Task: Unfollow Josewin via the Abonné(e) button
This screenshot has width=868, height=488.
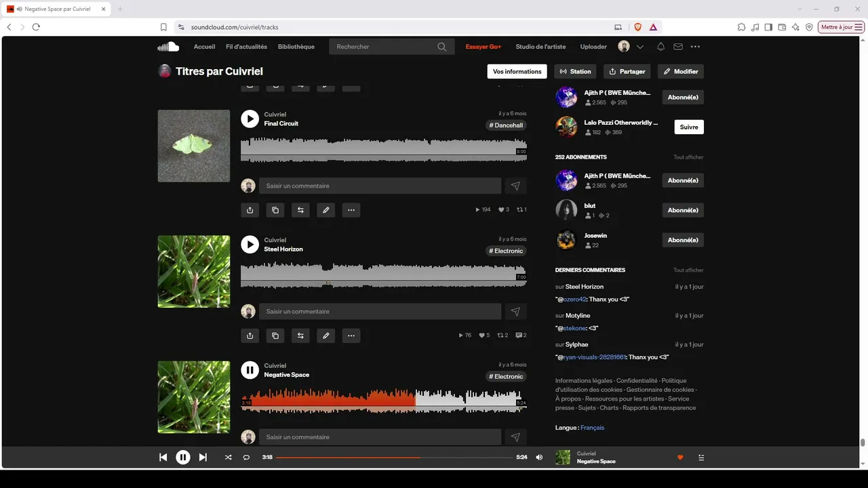Action: coord(683,240)
